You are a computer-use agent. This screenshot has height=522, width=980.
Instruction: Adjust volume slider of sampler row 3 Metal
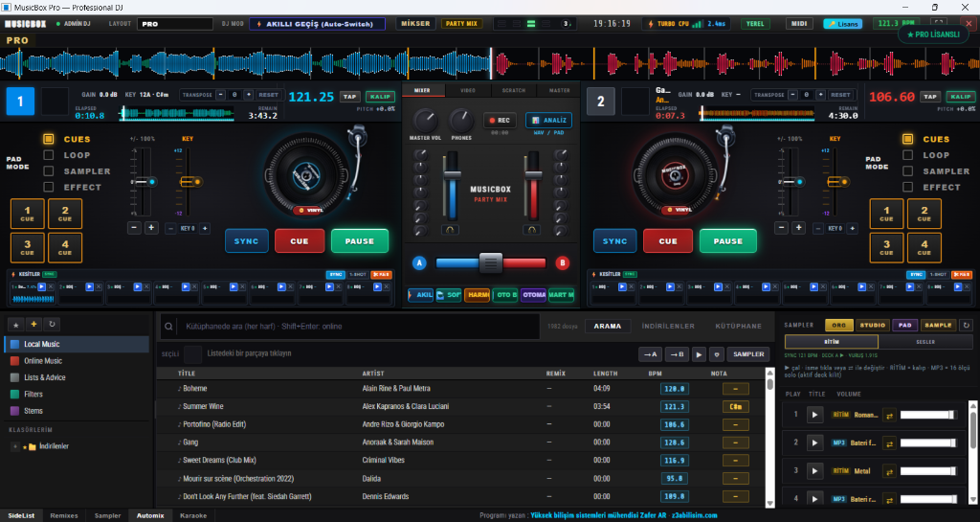click(928, 470)
